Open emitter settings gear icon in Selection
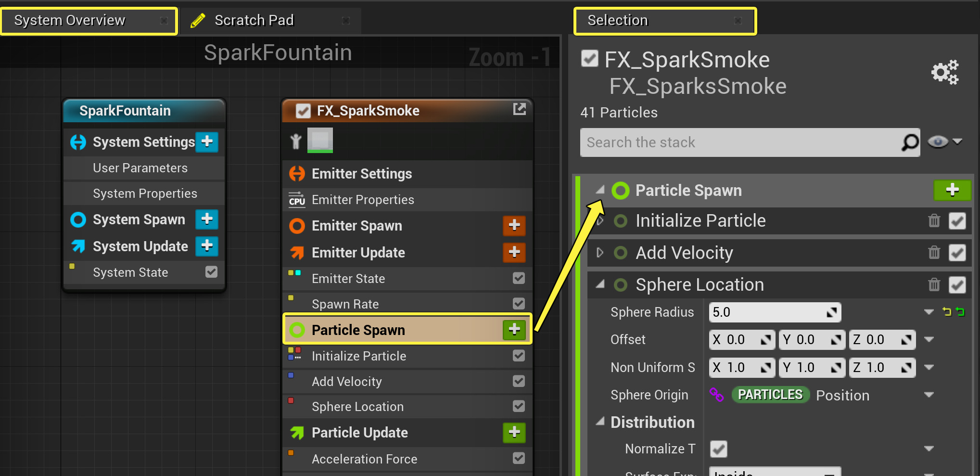Viewport: 980px width, 476px height. click(x=945, y=73)
